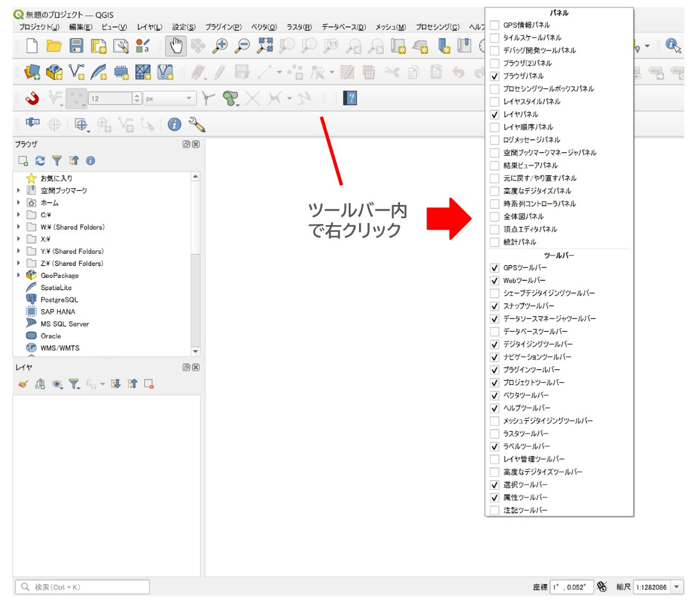Open the レイヤ menu
This screenshot has height=602, width=700.
tap(149, 27)
